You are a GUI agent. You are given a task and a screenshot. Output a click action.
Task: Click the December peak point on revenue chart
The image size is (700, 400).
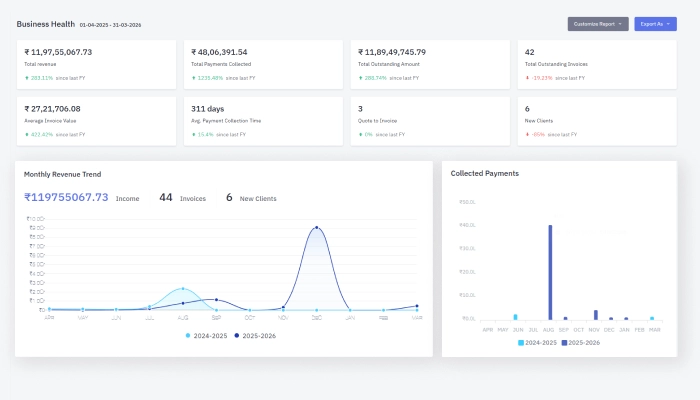coord(317,227)
